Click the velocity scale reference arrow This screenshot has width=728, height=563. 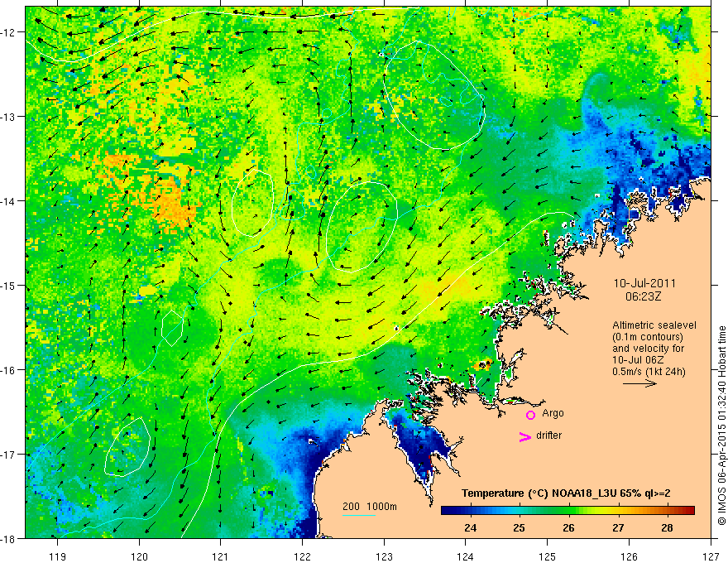(639, 383)
